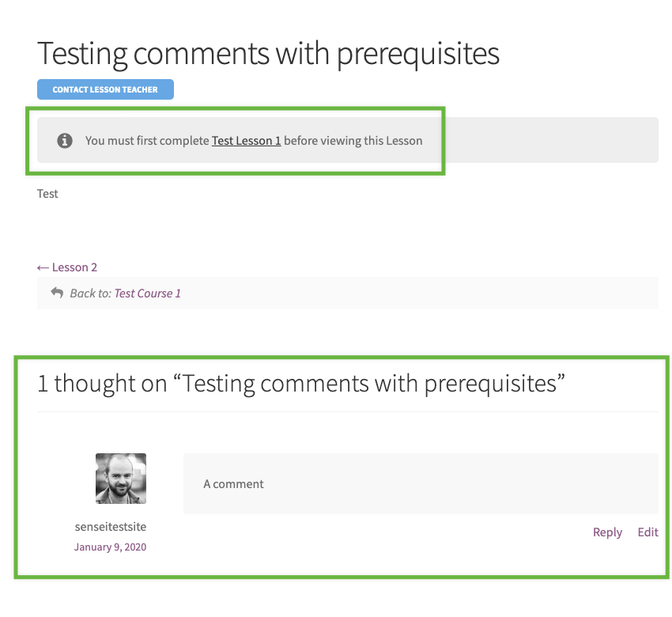Navigate to Test Course 1

pyautogui.click(x=147, y=293)
